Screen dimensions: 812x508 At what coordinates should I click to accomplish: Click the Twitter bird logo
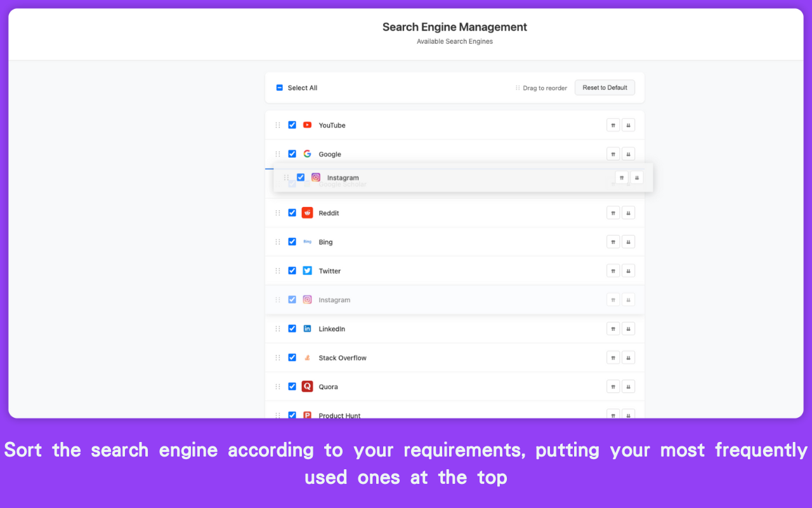[x=307, y=271]
